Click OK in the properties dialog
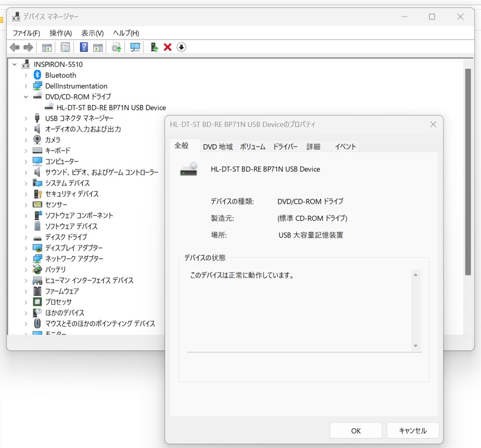Image resolution: width=481 pixels, height=448 pixels. 356,431
